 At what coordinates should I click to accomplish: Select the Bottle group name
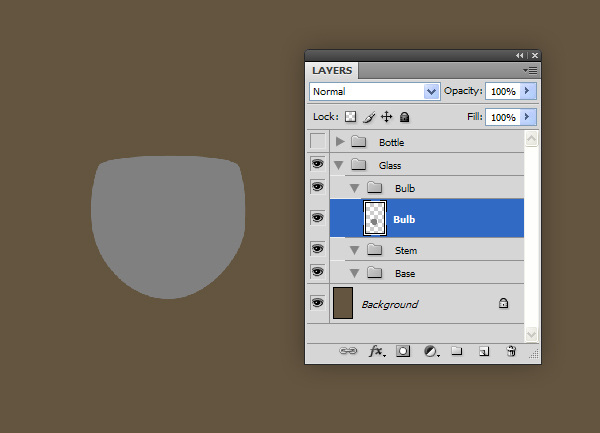point(391,143)
